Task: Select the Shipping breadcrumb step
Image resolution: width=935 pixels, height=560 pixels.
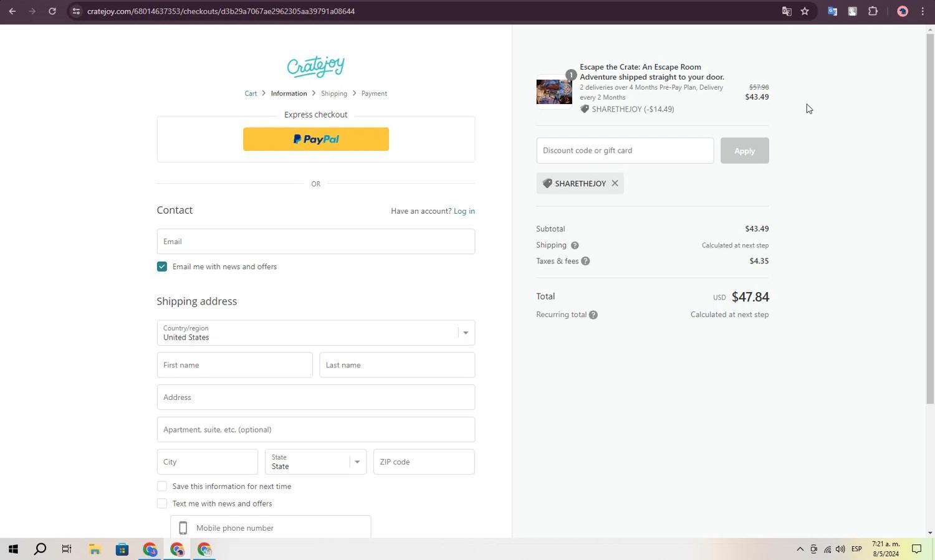Action: click(334, 93)
